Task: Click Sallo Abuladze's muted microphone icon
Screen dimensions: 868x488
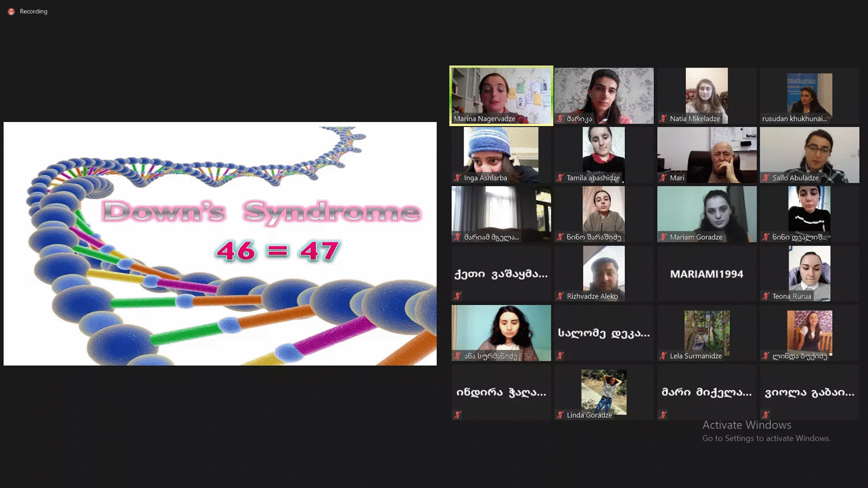Action: pyautogui.click(x=766, y=178)
